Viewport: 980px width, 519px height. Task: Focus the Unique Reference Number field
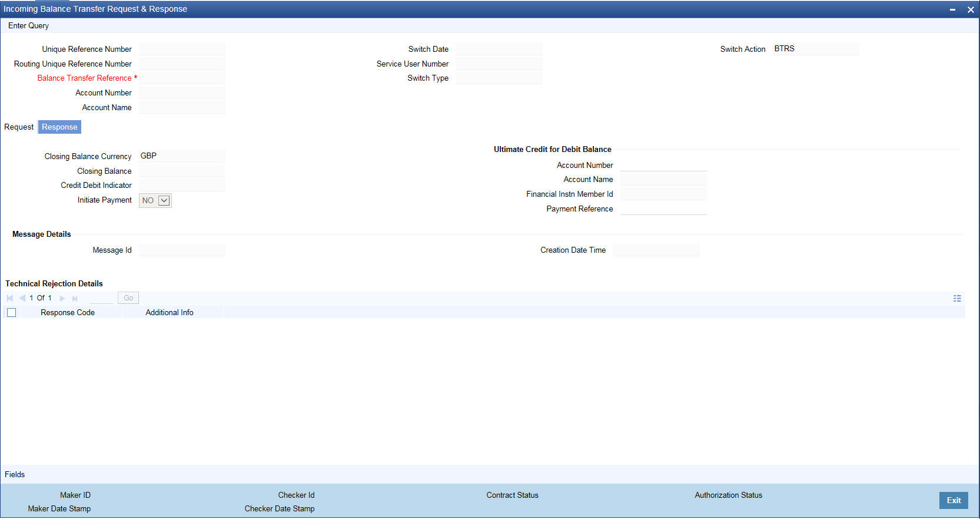182,49
